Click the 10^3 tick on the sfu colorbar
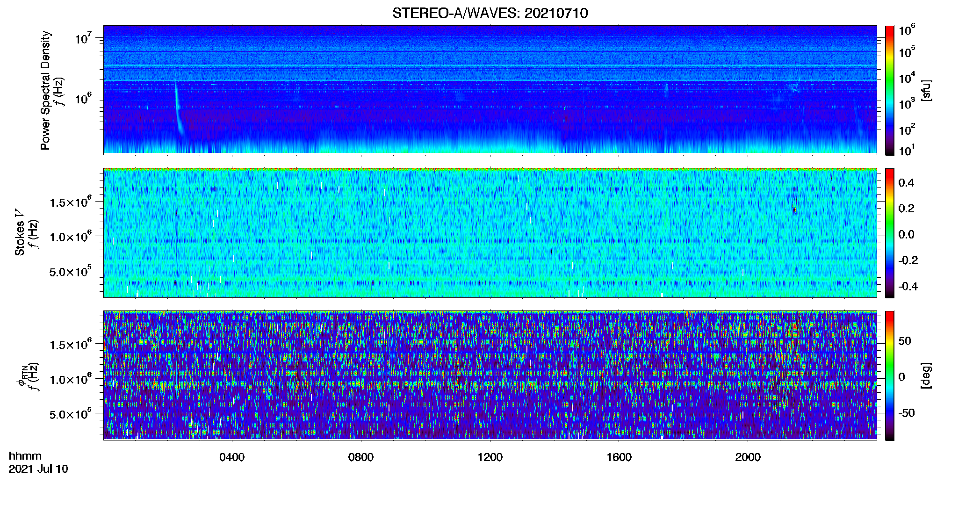Image resolution: width=980 pixels, height=505 pixels. [x=907, y=103]
